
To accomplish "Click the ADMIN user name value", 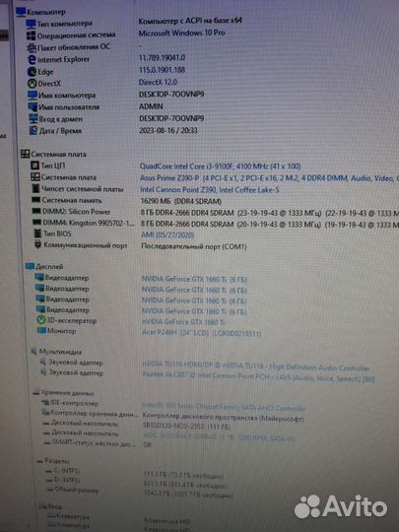I will pyautogui.click(x=151, y=106).
